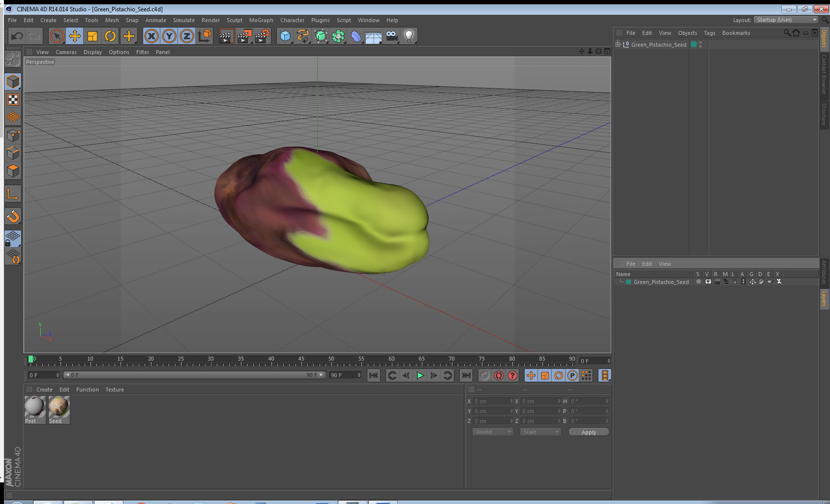This screenshot has height=504, width=830.
Task: Open the Layout dropdown Startup (User)
Action: click(x=786, y=20)
